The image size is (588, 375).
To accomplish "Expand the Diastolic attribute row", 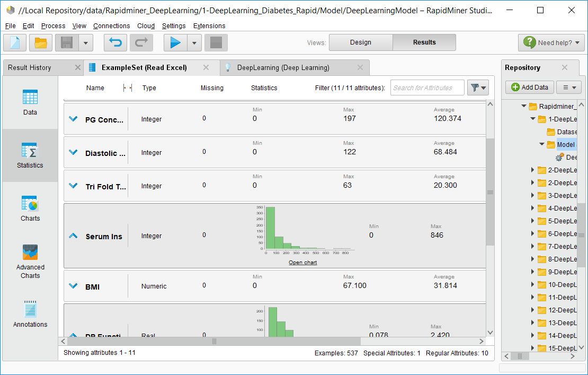I will (73, 152).
